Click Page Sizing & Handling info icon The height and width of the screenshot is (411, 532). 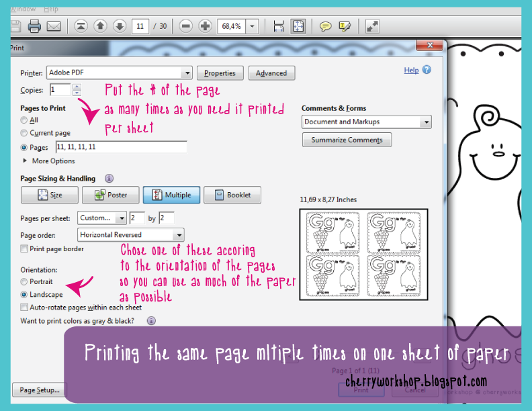109,179
